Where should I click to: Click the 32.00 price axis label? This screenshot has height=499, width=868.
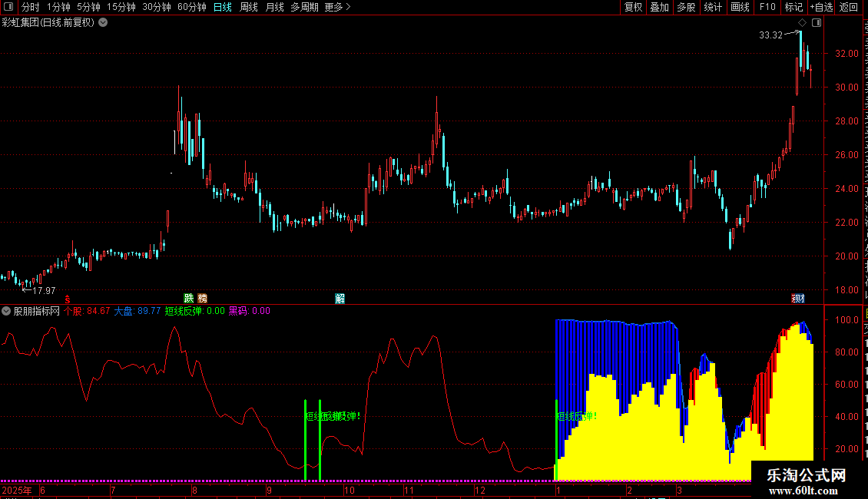tap(847, 54)
